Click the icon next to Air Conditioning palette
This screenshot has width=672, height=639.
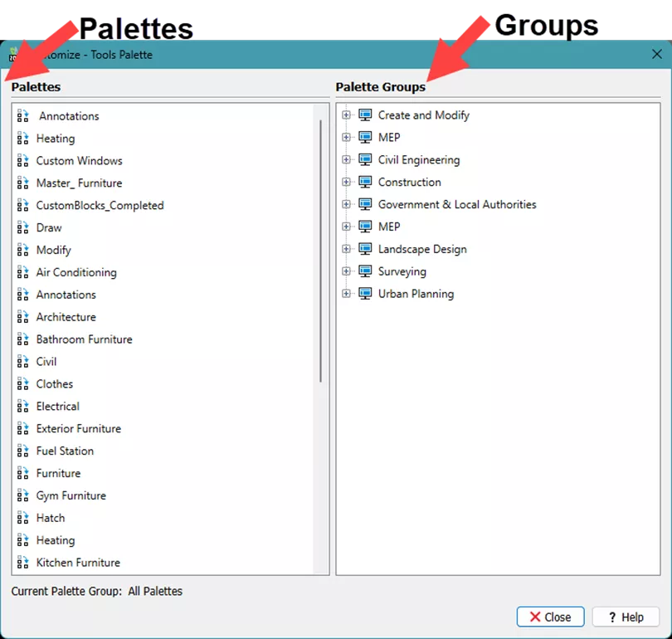point(22,272)
